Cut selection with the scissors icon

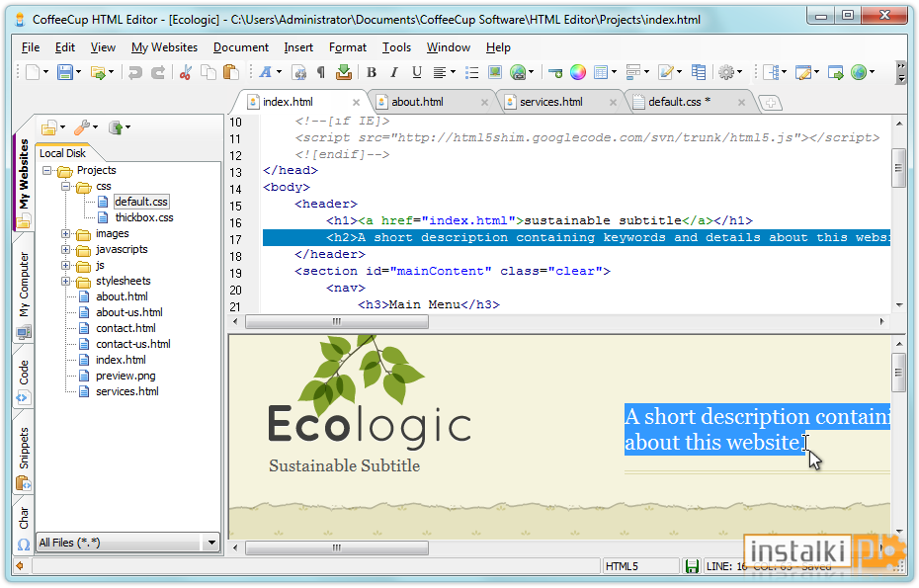tap(186, 72)
